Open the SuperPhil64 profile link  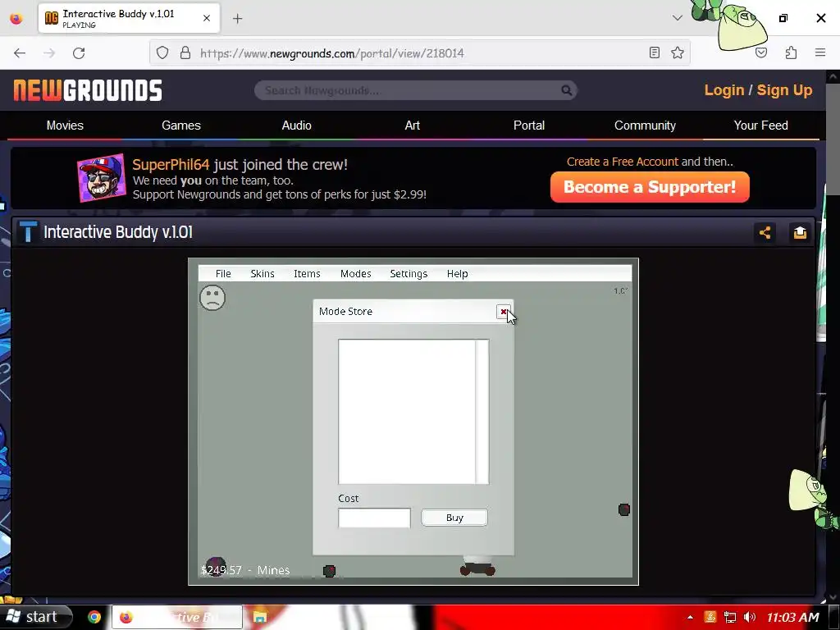pos(171,164)
